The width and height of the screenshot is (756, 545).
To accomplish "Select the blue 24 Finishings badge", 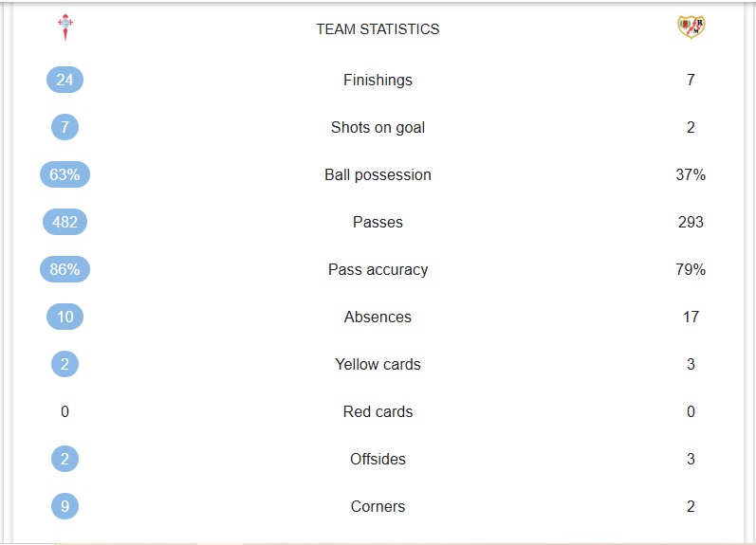I will [x=65, y=80].
